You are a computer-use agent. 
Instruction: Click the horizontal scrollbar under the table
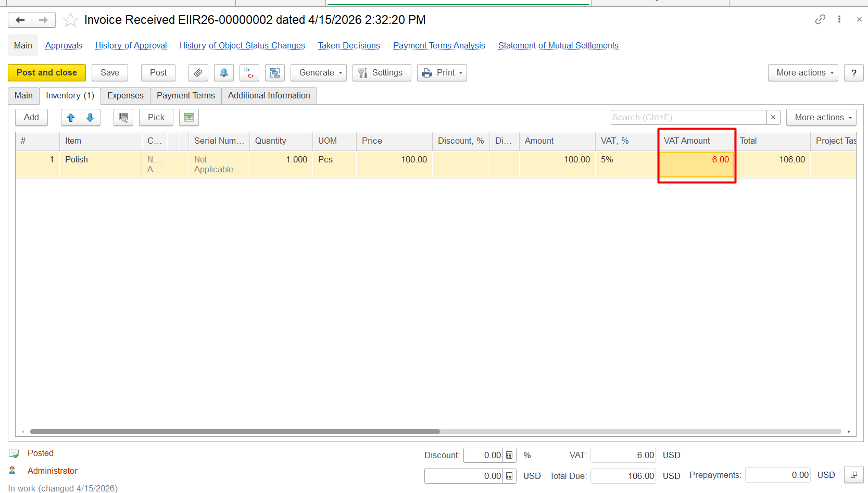point(234,432)
